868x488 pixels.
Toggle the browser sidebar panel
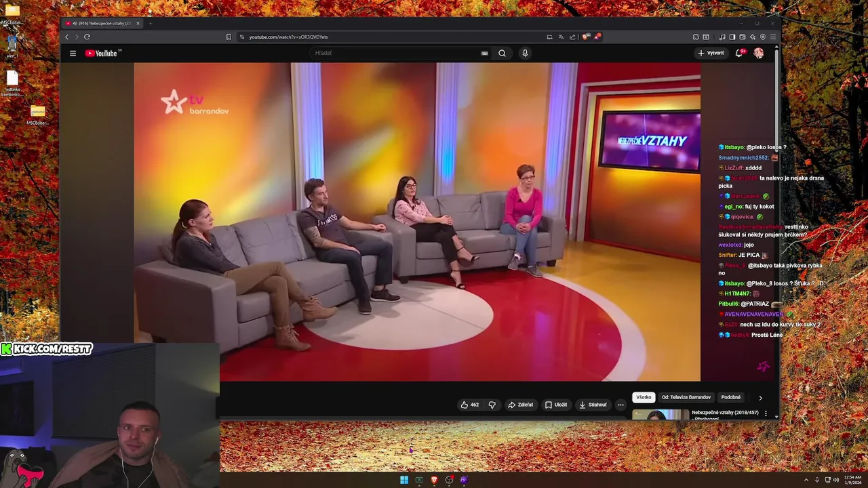(x=732, y=37)
